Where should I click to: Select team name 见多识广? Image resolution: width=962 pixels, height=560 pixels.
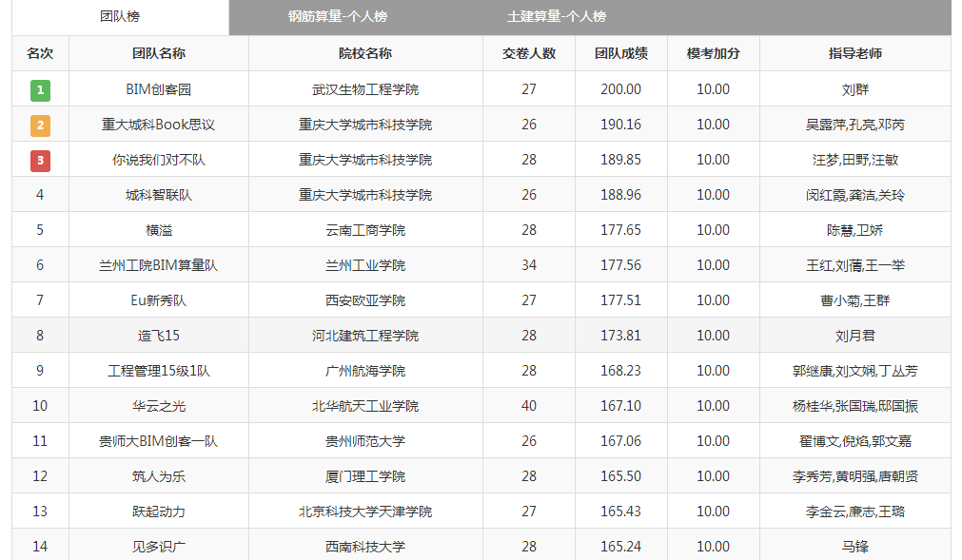[159, 547]
